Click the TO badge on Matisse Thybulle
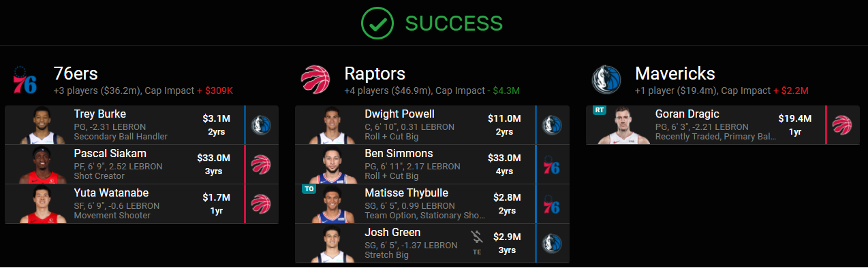868x268 pixels. [x=309, y=189]
